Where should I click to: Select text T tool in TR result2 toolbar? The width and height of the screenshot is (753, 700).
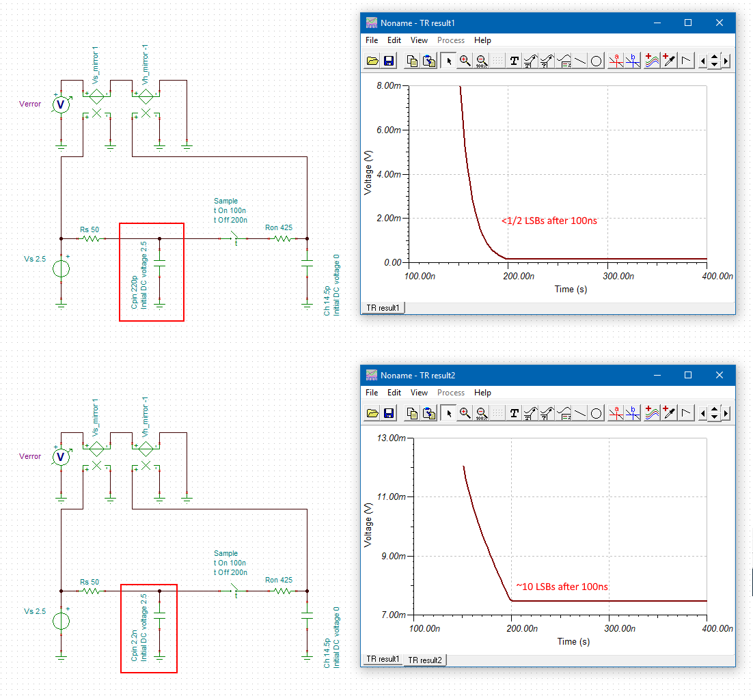tap(515, 413)
